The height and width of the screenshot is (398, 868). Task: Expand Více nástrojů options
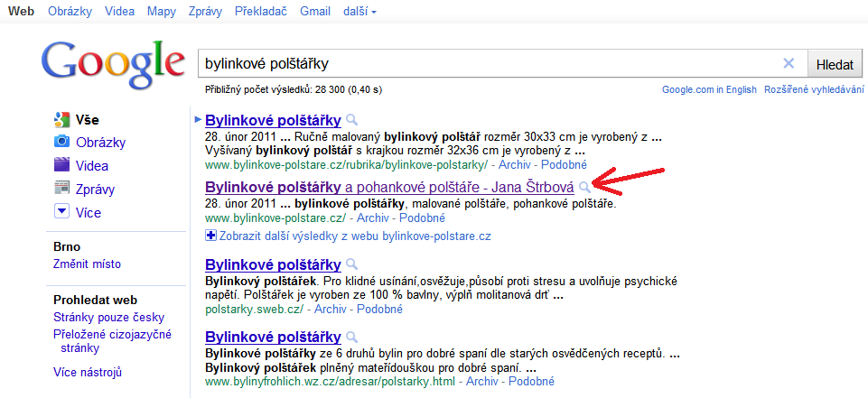(x=88, y=372)
